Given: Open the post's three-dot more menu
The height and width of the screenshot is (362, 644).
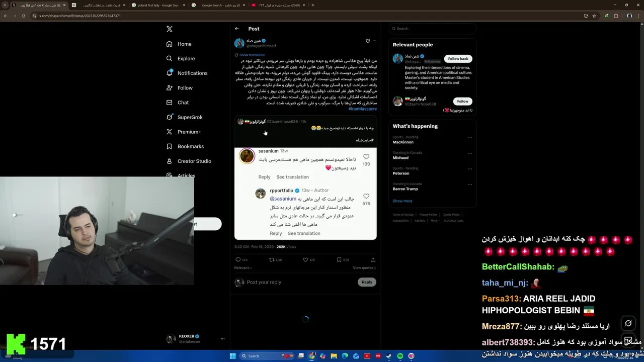Looking at the screenshot, I should pos(374,41).
